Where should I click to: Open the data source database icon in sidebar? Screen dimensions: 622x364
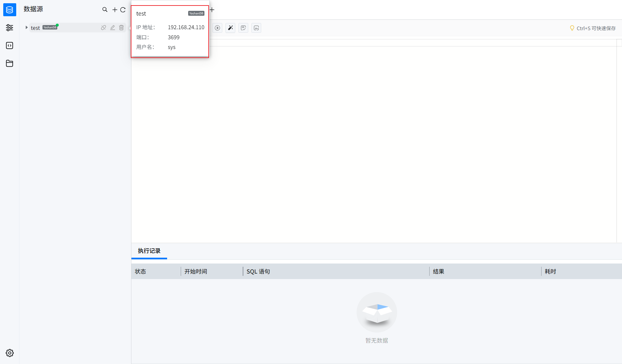point(10,10)
